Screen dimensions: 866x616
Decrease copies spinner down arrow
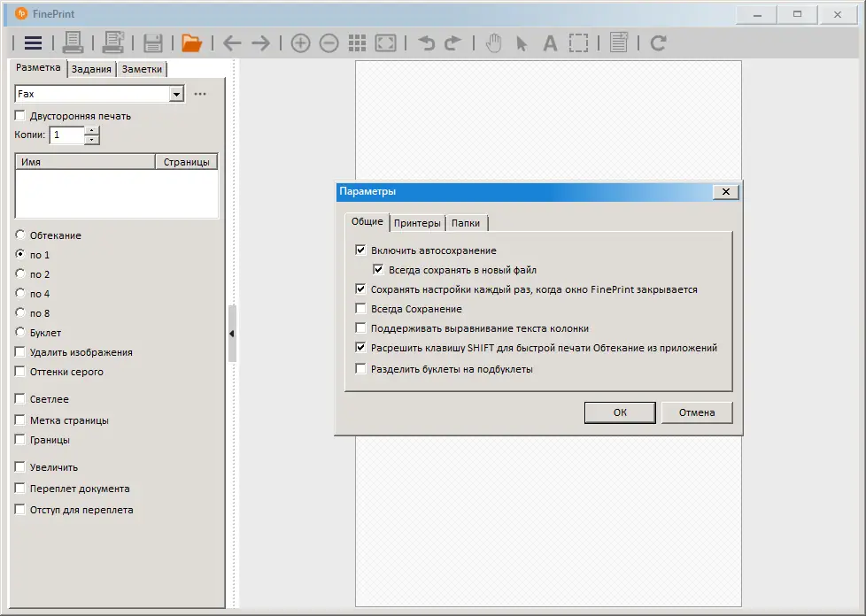pos(92,140)
